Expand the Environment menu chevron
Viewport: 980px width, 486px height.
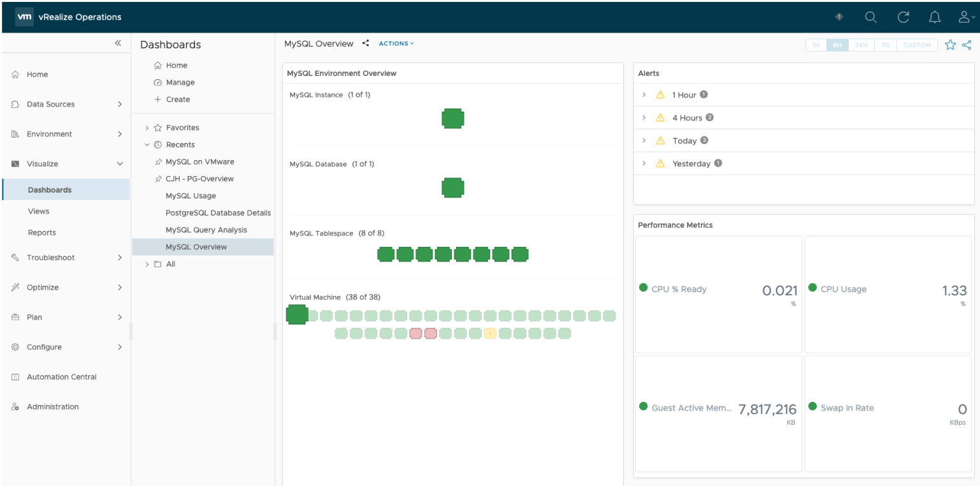[x=119, y=134]
